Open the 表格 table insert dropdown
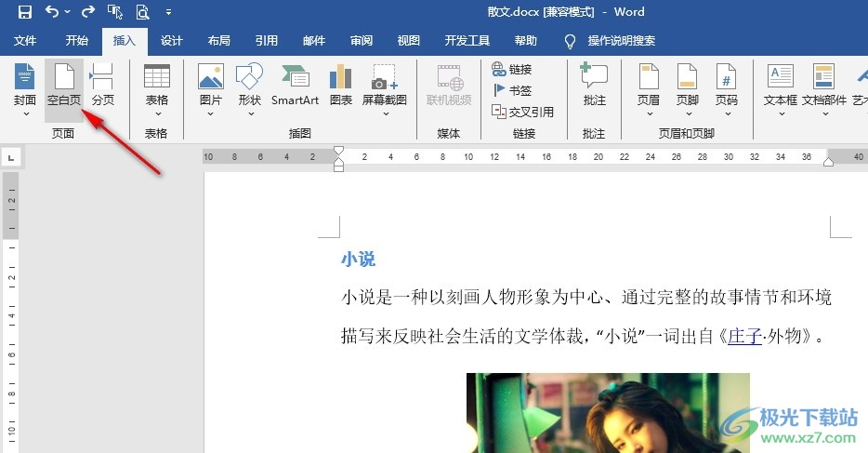This screenshot has height=453, width=868. point(157,89)
